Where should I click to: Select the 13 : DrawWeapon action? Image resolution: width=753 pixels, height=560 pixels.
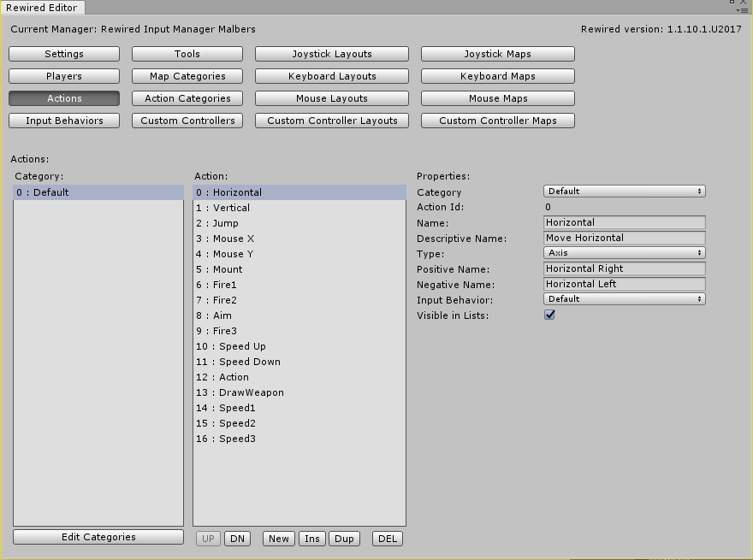(299, 392)
